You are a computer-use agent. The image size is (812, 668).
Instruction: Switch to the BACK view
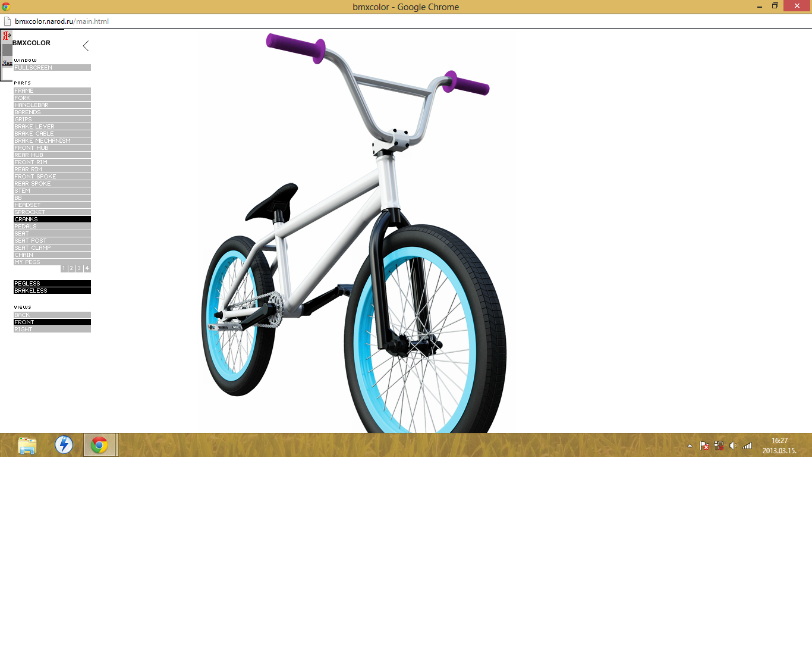point(52,315)
